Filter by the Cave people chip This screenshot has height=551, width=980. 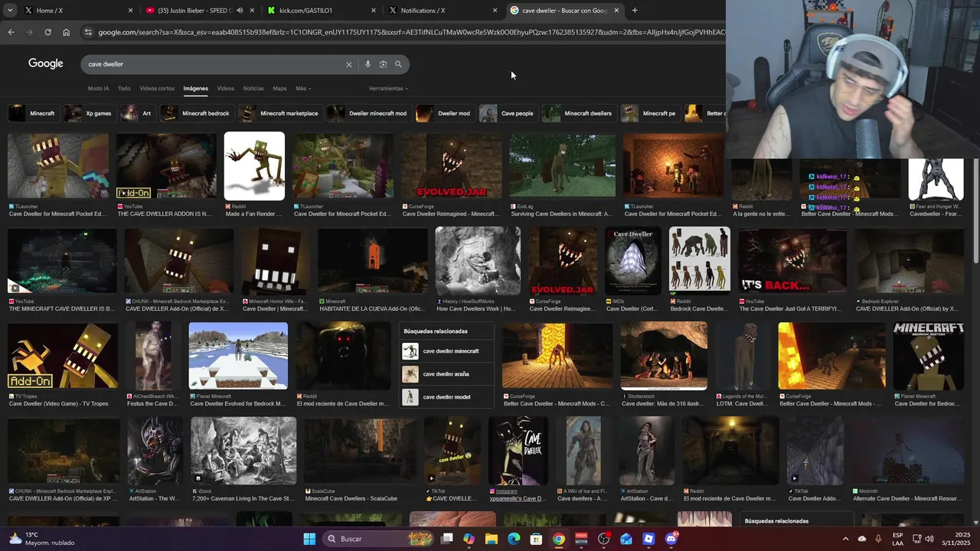(508, 113)
